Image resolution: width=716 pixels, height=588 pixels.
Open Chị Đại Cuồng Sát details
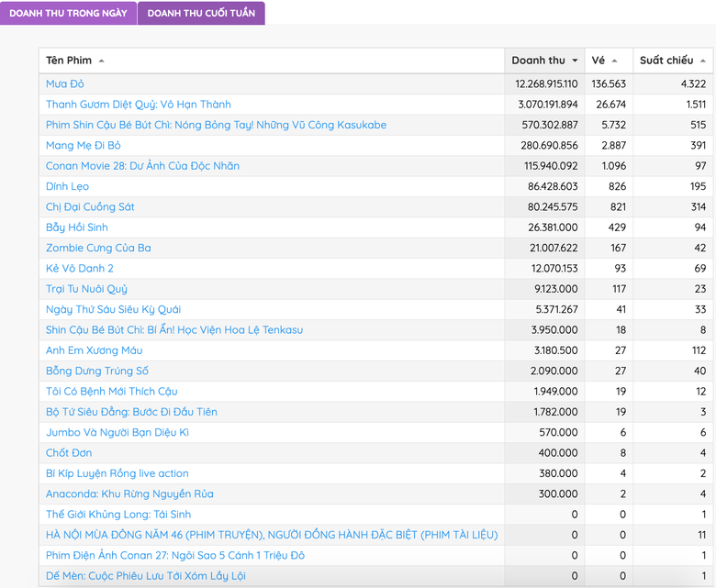pyautogui.click(x=90, y=206)
